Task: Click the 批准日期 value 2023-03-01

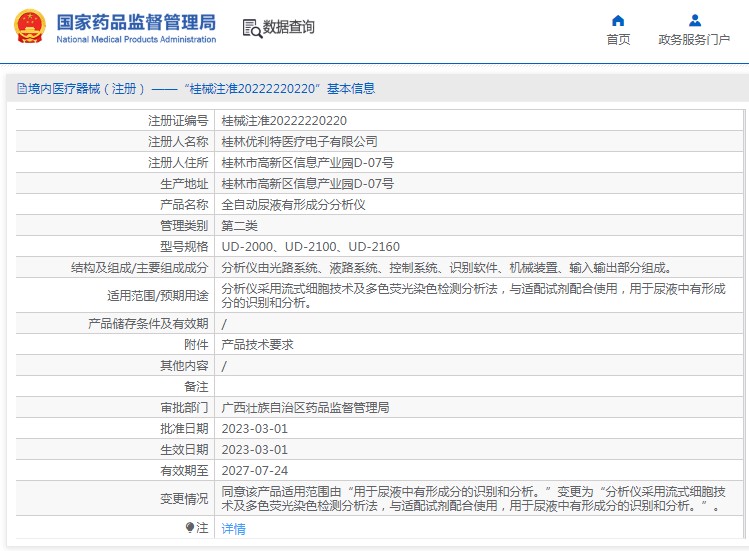Action: tap(255, 429)
